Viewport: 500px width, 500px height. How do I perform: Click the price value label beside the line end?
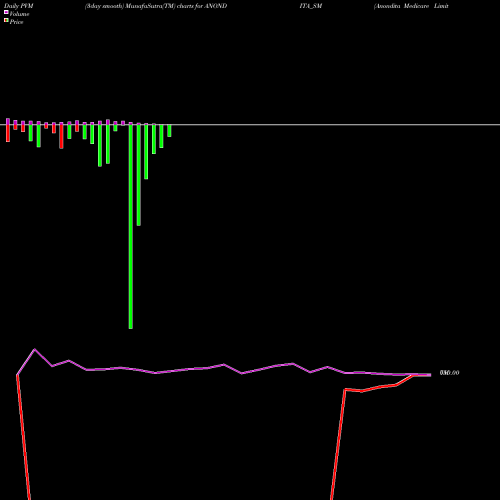[x=449, y=373]
